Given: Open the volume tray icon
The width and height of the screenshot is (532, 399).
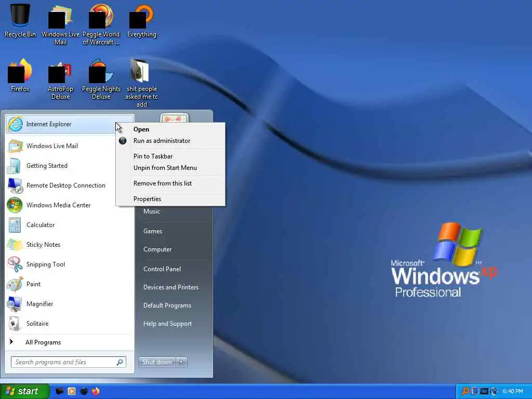Looking at the screenshot, I should pyautogui.click(x=494, y=391).
